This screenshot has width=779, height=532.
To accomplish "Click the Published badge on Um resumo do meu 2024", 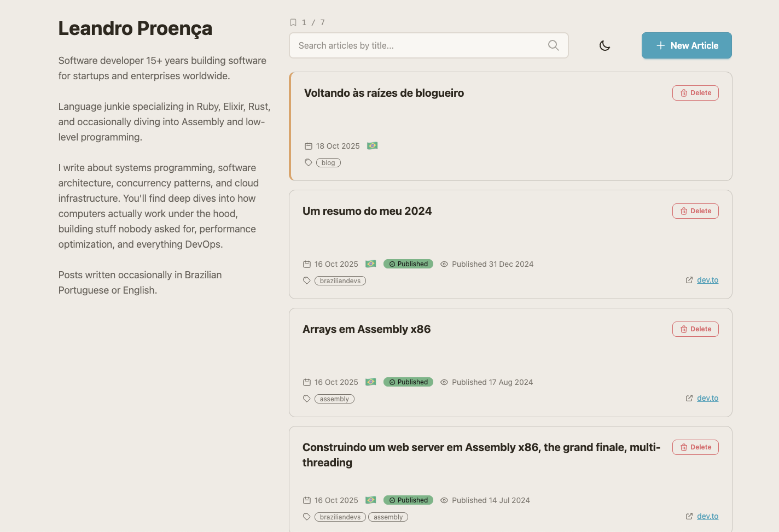I will [x=408, y=264].
